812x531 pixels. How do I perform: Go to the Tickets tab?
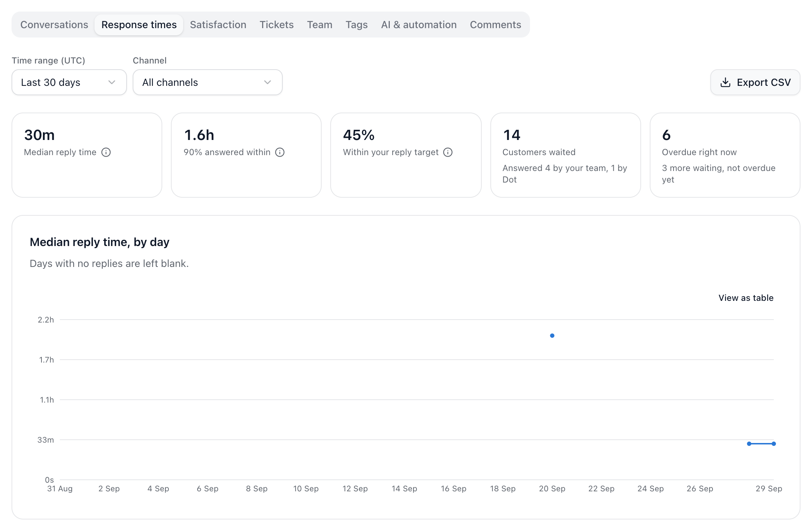277,25
